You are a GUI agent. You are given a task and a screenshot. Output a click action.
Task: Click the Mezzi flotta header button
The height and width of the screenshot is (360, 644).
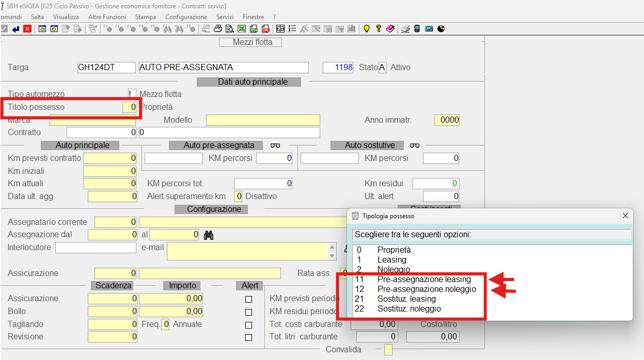pyautogui.click(x=253, y=42)
